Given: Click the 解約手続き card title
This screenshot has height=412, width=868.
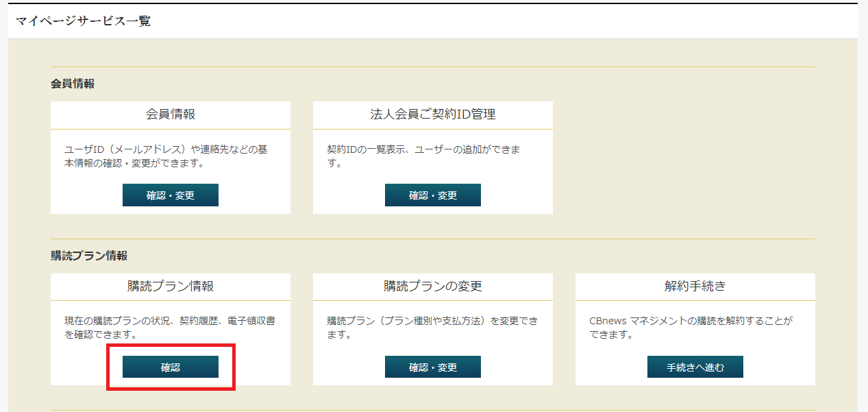Looking at the screenshot, I should tap(695, 287).
